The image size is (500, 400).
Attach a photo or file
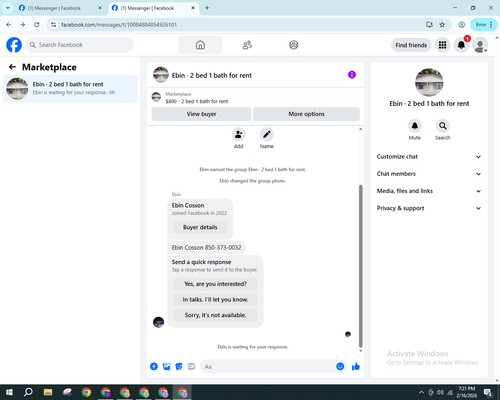point(166,366)
